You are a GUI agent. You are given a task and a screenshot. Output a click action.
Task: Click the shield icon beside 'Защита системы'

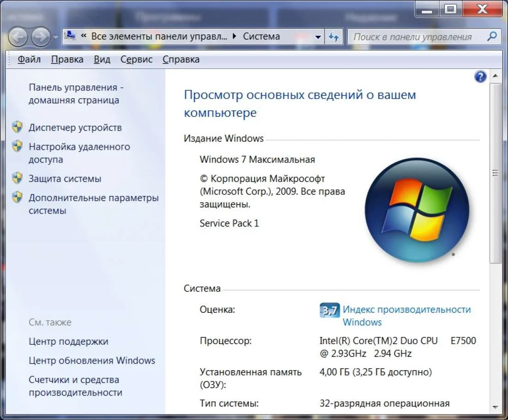tap(17, 178)
